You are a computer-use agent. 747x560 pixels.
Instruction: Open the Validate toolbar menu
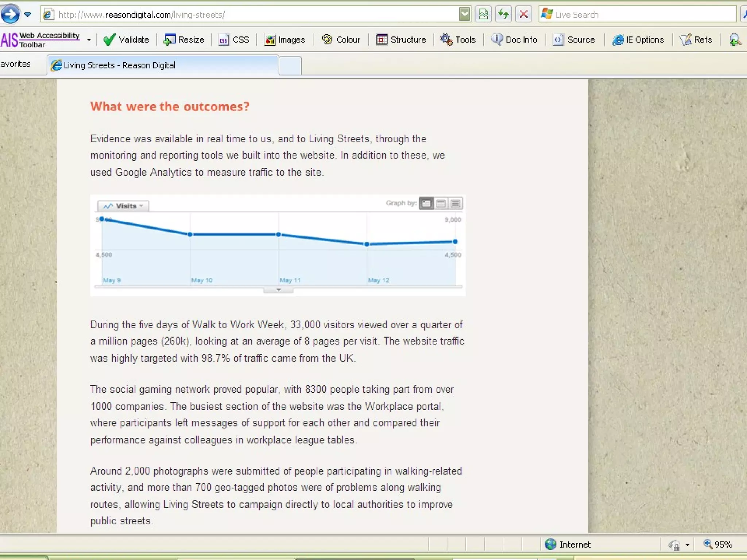point(126,39)
